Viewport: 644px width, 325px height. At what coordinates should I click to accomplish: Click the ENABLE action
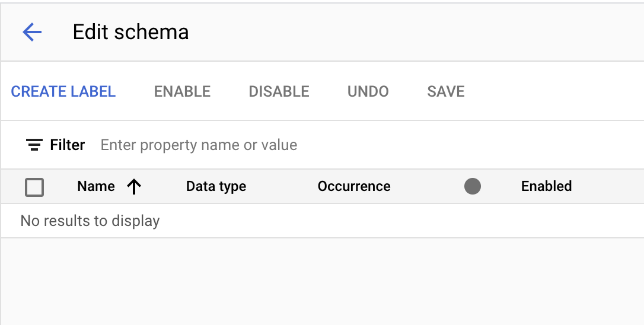(182, 91)
